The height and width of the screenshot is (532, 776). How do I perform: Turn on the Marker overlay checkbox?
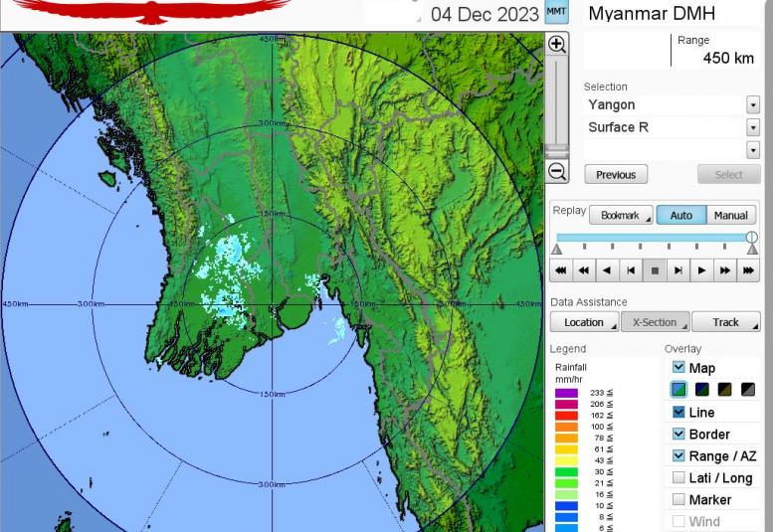tap(679, 500)
